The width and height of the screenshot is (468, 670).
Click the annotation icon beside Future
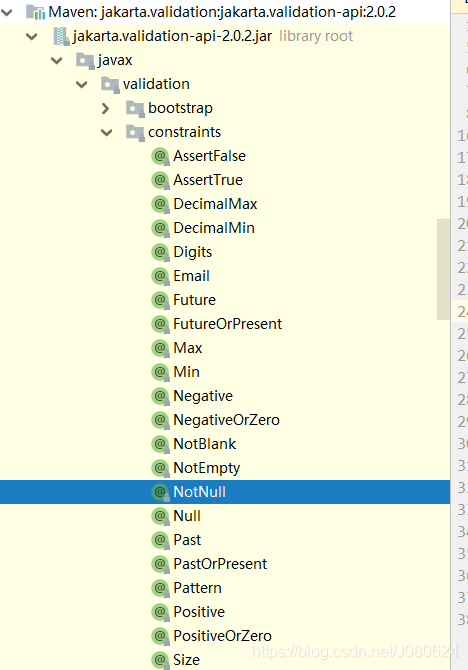pos(160,300)
